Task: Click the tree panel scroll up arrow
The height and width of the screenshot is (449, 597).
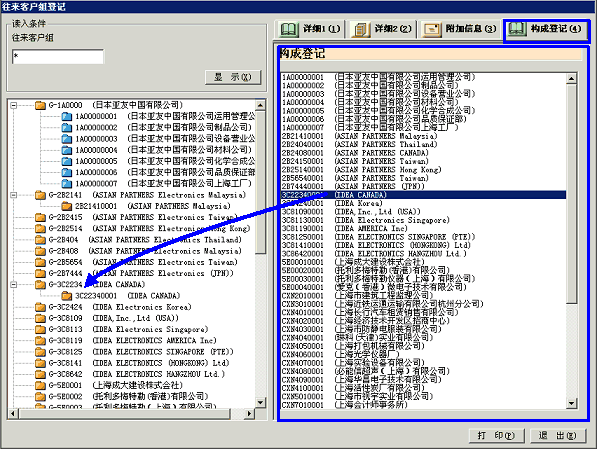Action: click(260, 105)
